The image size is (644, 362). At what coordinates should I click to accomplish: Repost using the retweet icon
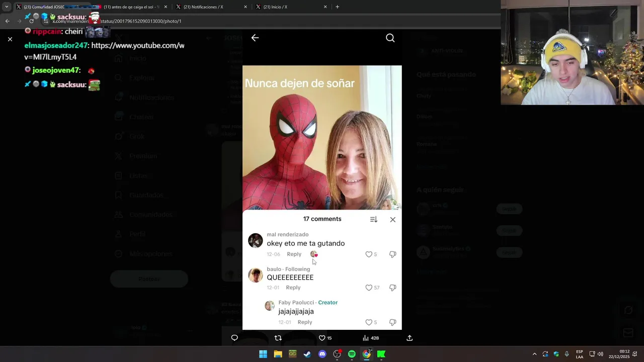tap(278, 338)
